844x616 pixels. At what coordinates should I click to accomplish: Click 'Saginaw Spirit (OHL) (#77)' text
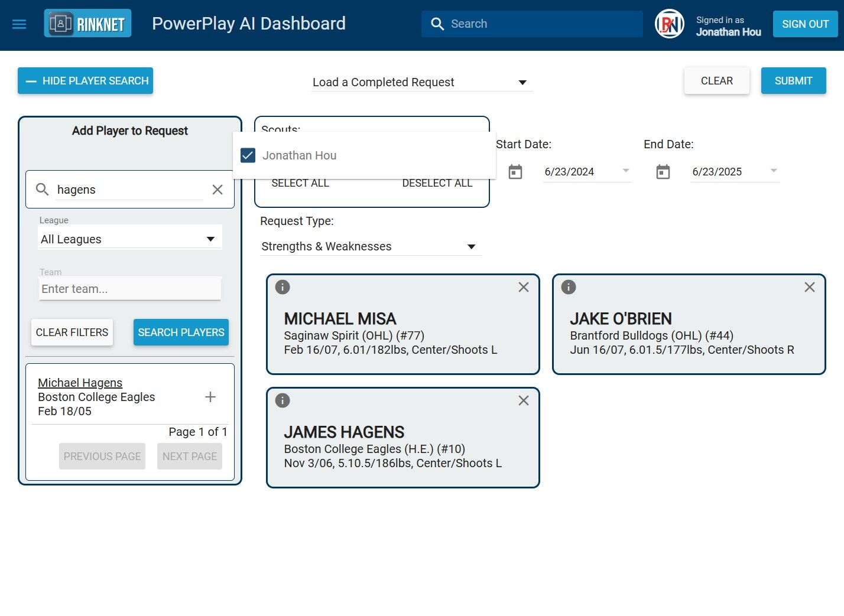coord(355,335)
